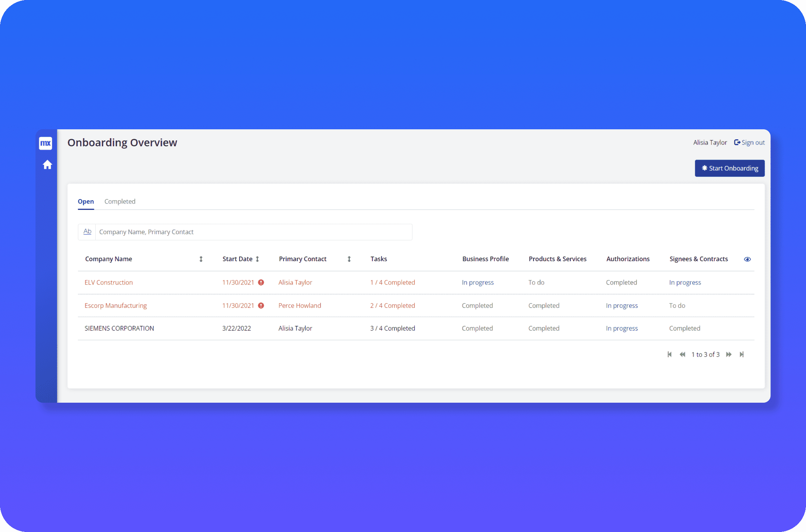Go to previous page of results
Viewport: 806px width, 532px height.
click(x=683, y=354)
